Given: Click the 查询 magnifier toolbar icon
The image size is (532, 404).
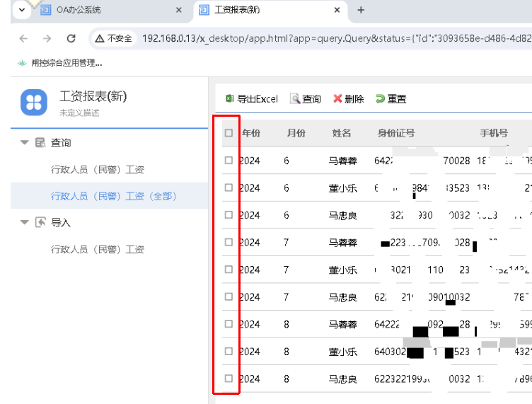Looking at the screenshot, I should [x=295, y=99].
